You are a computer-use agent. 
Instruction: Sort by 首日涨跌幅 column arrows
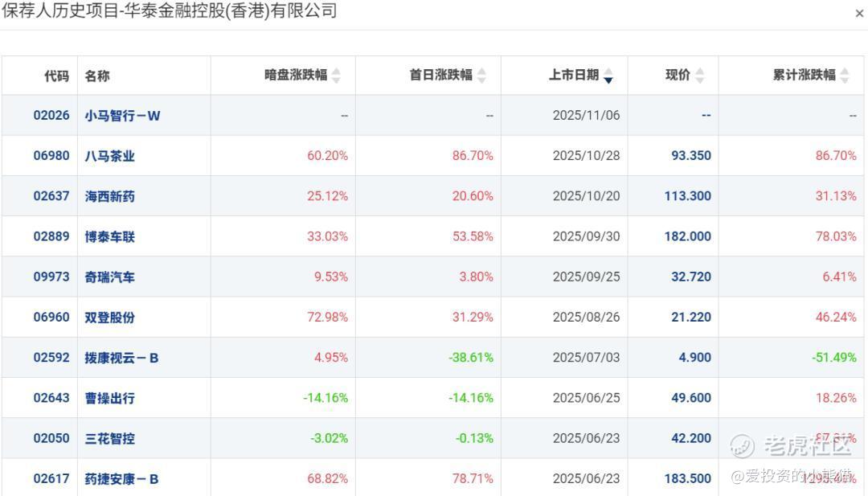point(481,76)
